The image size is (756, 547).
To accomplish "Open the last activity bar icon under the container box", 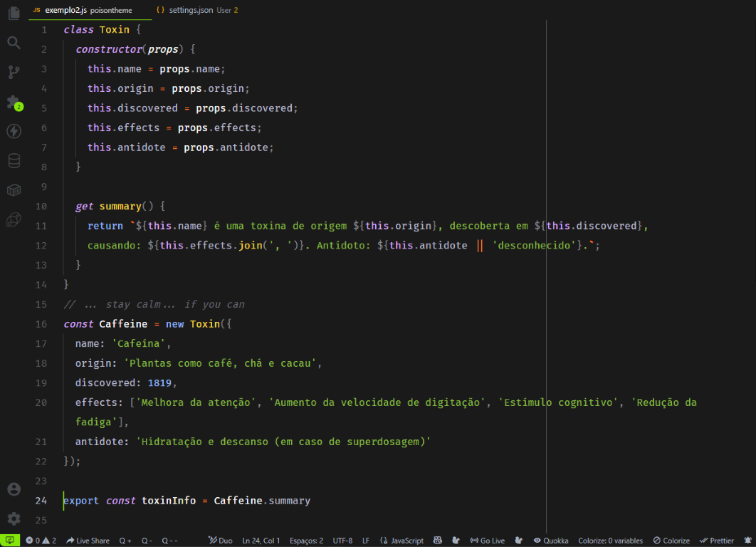I will (x=14, y=220).
